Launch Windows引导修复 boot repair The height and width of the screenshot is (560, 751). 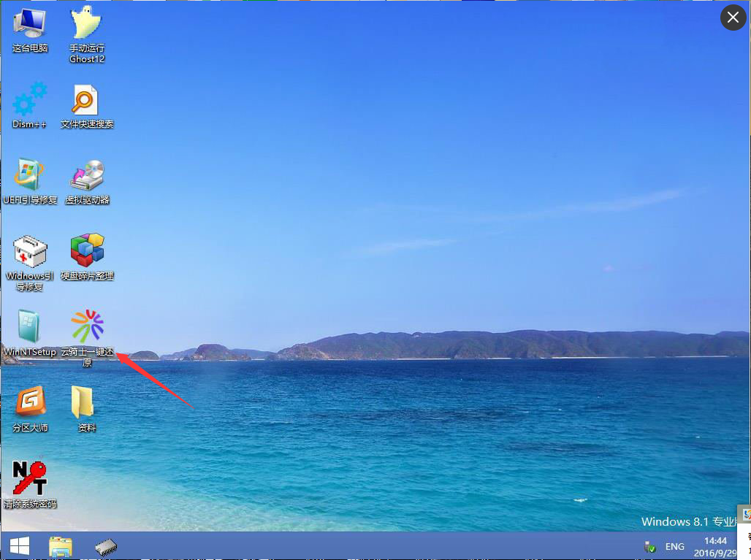click(x=28, y=251)
